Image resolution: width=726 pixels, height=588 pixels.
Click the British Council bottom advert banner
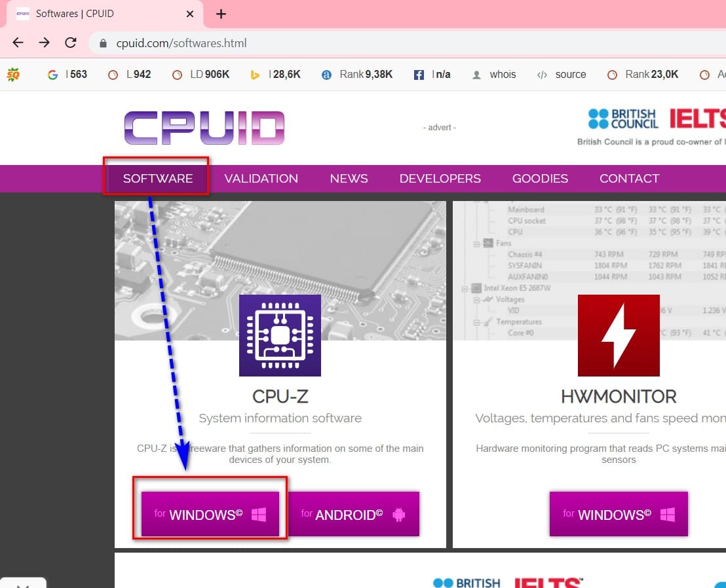tap(508, 583)
